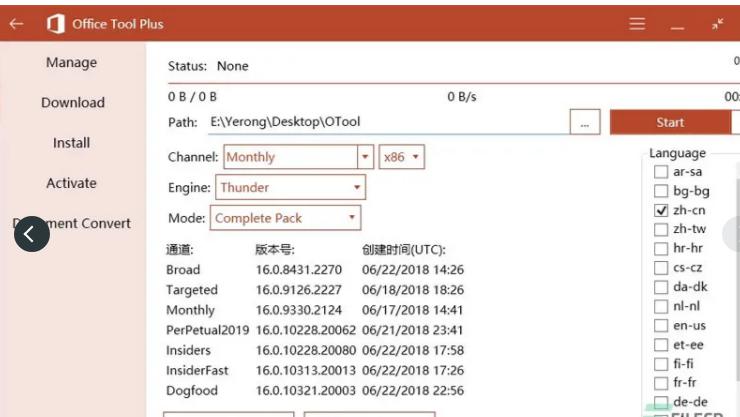Screen dimensions: 740x417
Task: Check the de-de language box
Action: point(661,402)
